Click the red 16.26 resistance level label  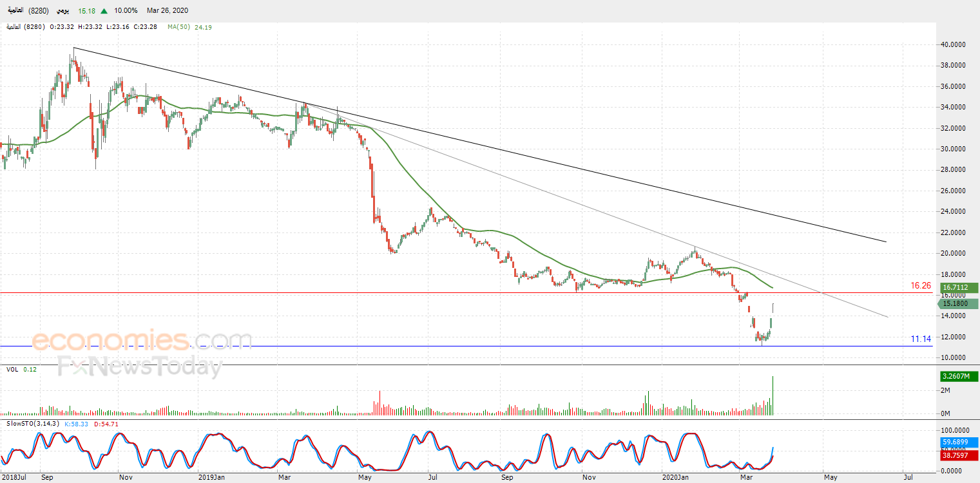pyautogui.click(x=921, y=285)
